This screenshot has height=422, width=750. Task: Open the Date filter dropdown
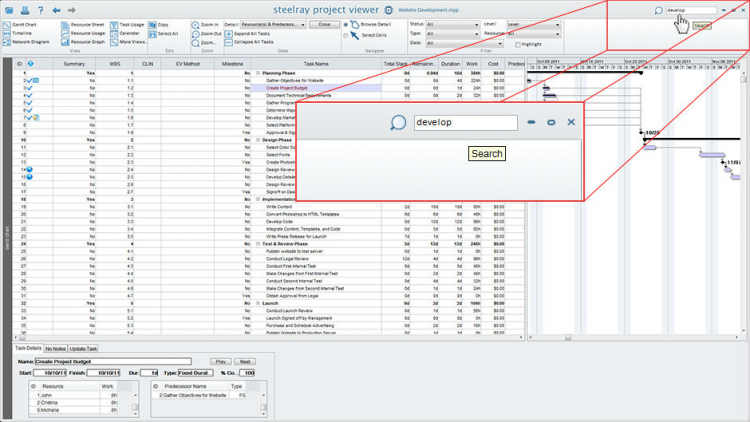[464, 43]
